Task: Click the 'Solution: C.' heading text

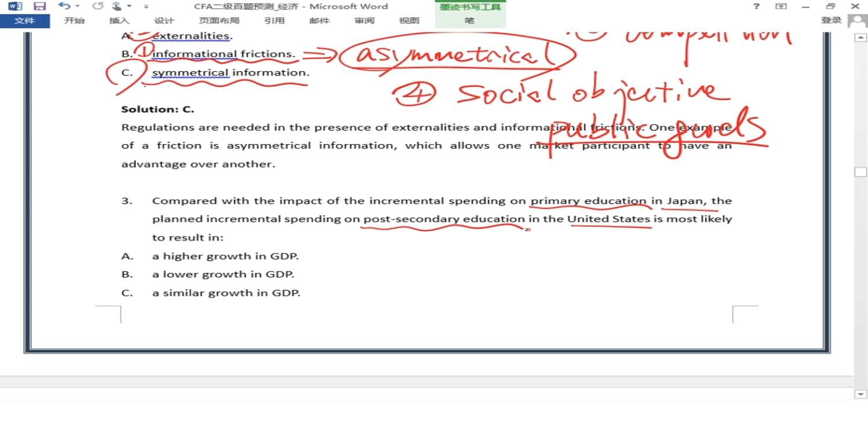Action: coord(158,109)
